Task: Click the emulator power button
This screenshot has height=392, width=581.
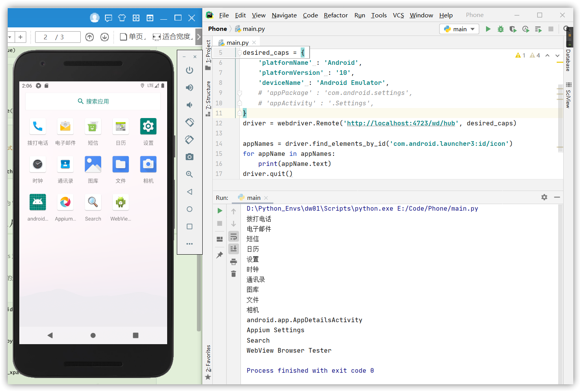Action: (x=189, y=70)
